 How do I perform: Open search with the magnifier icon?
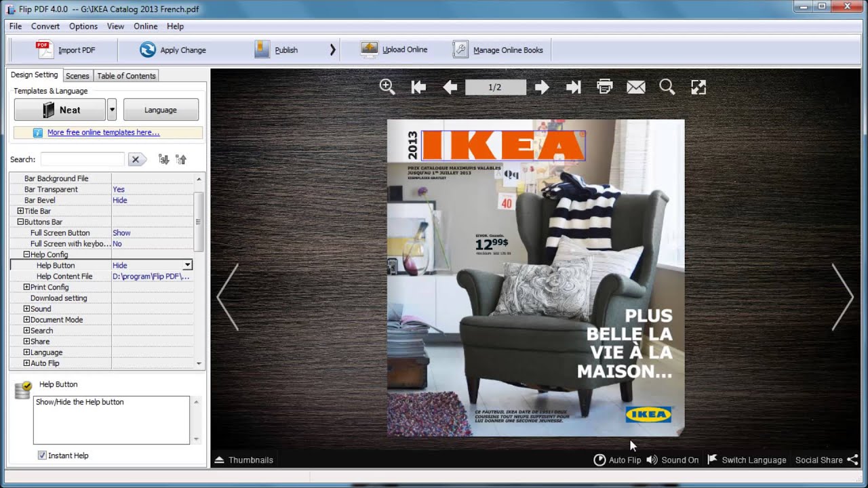tap(667, 87)
